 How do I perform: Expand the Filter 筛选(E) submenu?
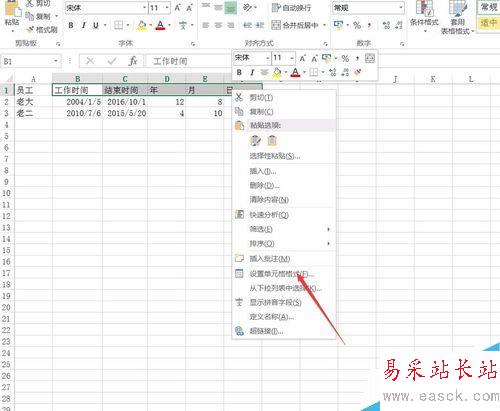click(x=283, y=229)
